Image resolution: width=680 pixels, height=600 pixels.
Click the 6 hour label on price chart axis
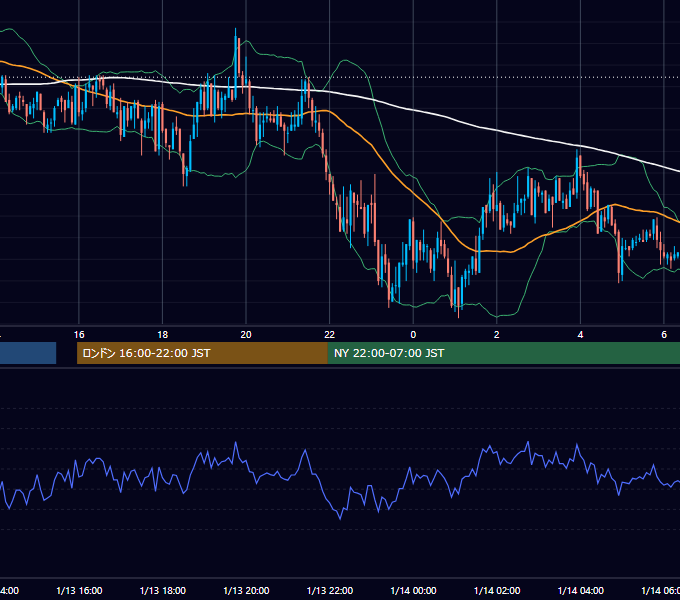click(x=664, y=335)
